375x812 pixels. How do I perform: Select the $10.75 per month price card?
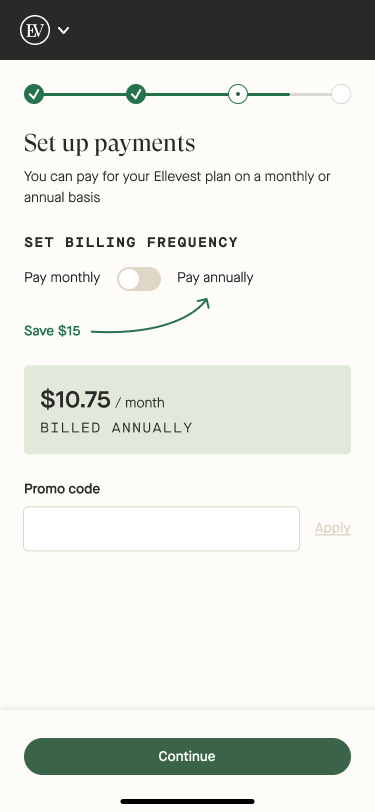coord(188,410)
